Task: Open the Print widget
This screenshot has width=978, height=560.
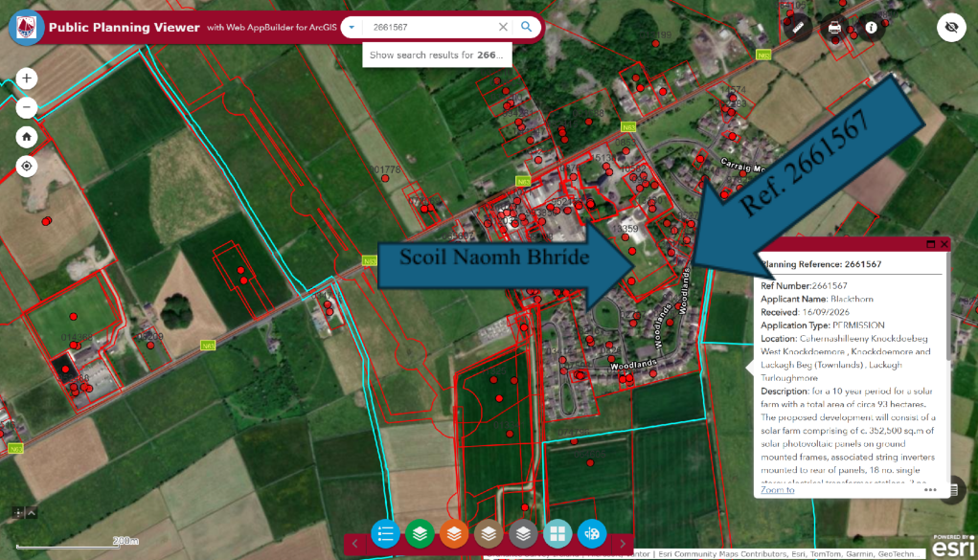Action: click(x=834, y=28)
